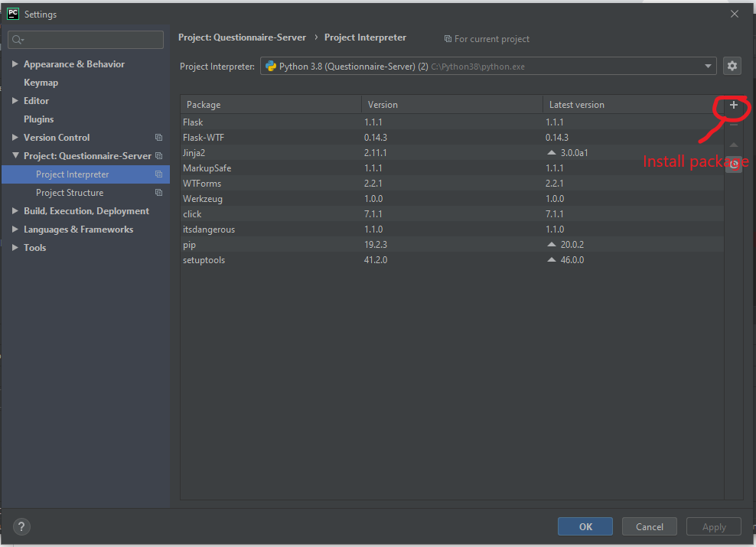This screenshot has width=756, height=547.
Task: Click setuptools version 41.2.0 cell
Action: 376,260
